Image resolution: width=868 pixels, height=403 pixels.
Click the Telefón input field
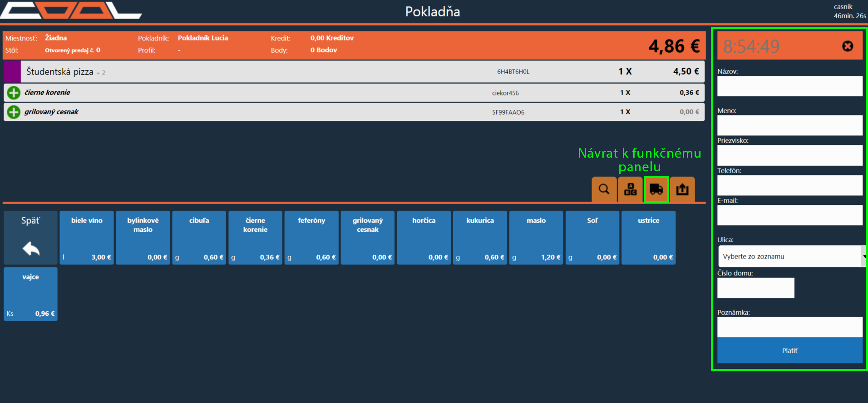(x=789, y=185)
